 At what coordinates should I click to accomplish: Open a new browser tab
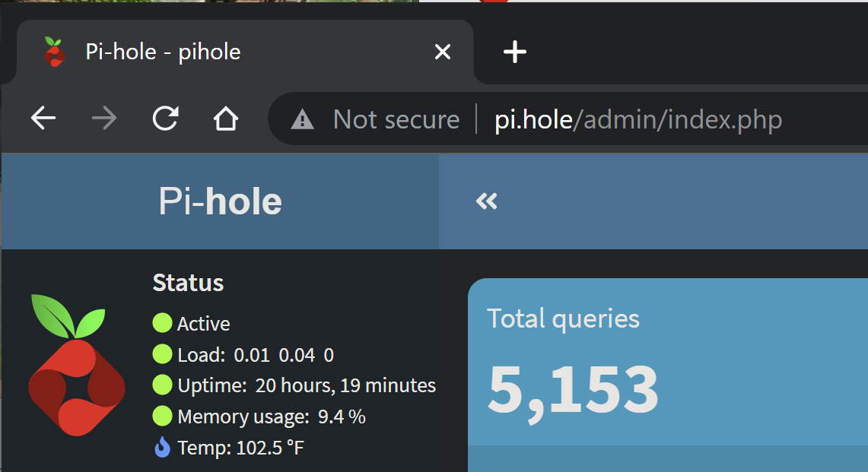515,52
